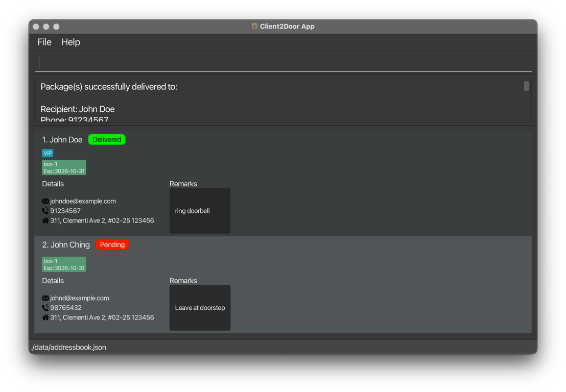Click the 'Leave at doorstep' remarks box
566x392 pixels.
pyautogui.click(x=200, y=308)
